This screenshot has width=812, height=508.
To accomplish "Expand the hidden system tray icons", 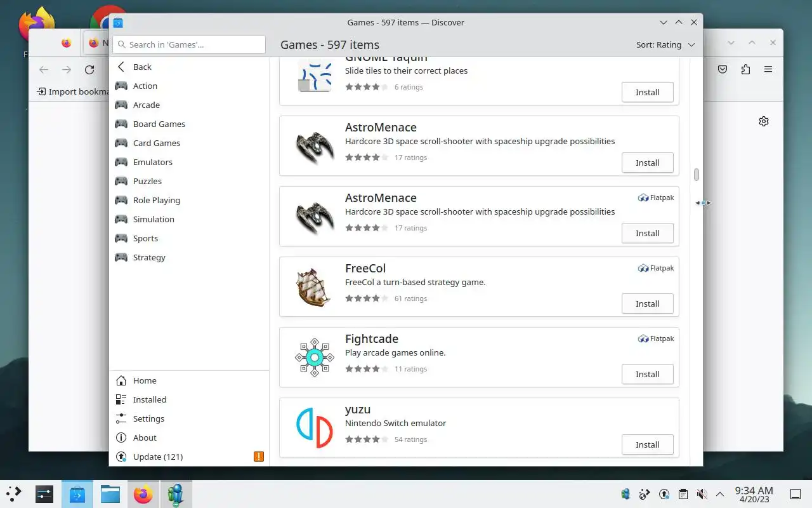I will [x=720, y=494].
